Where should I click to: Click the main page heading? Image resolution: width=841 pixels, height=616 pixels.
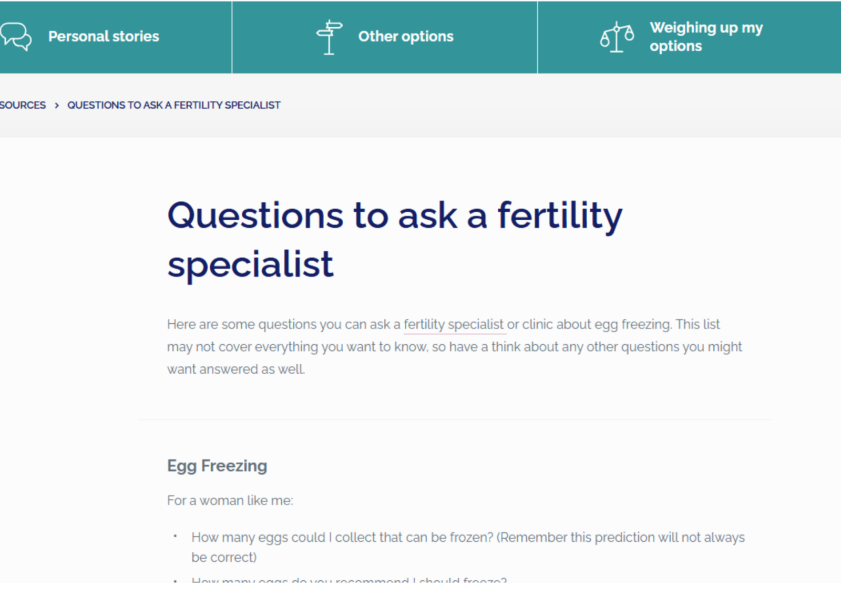(394, 239)
